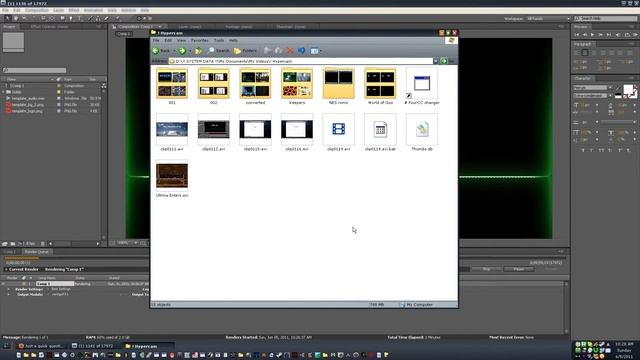This screenshot has height=360, width=640.
Task: Select the template_logo.png item
Action: (x=27, y=111)
